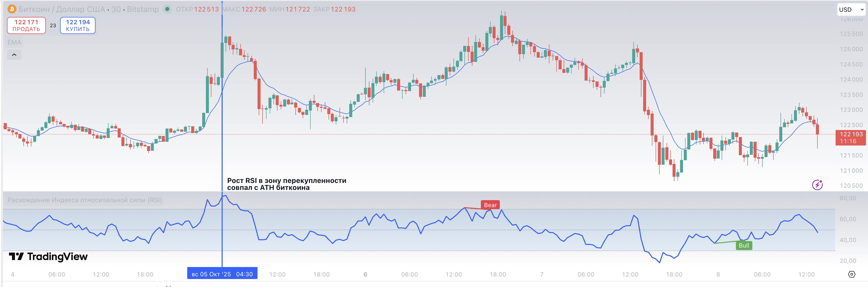
Task: Click the orange Bitcoin symbol icon
Action: (x=12, y=9)
